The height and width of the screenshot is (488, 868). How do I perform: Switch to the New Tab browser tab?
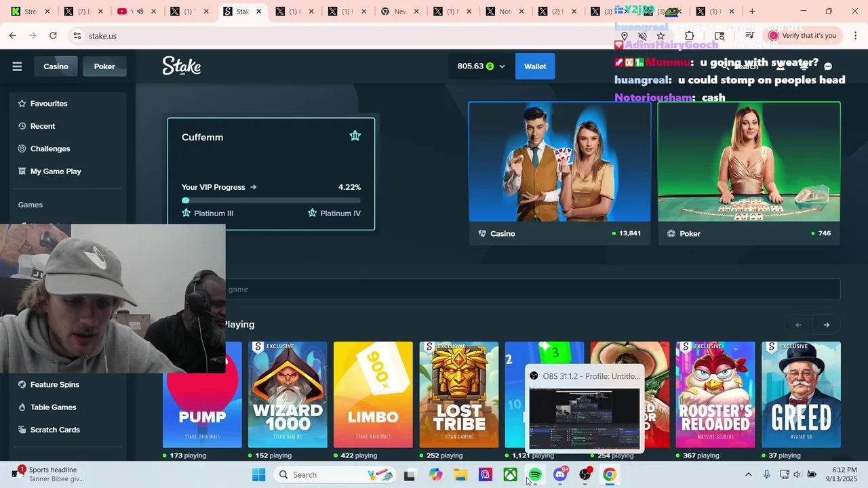pyautogui.click(x=401, y=12)
